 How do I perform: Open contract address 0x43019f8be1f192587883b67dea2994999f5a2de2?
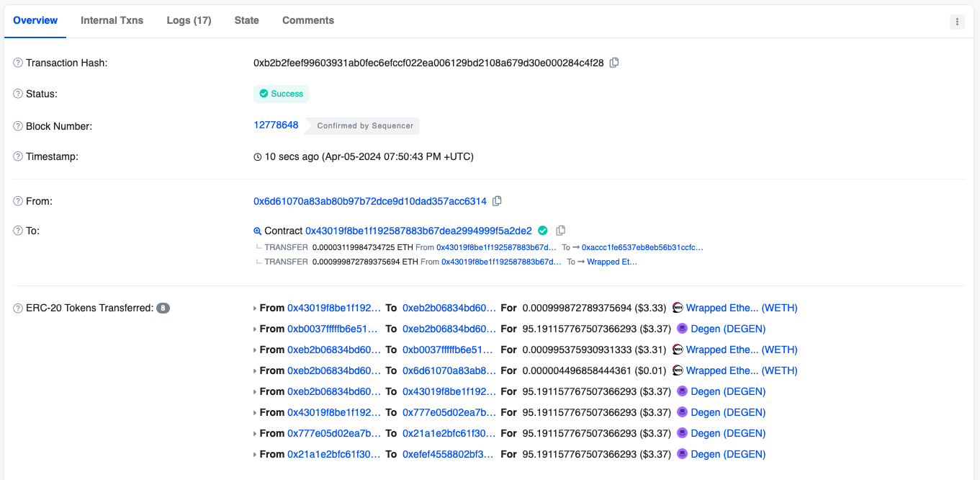pos(418,231)
